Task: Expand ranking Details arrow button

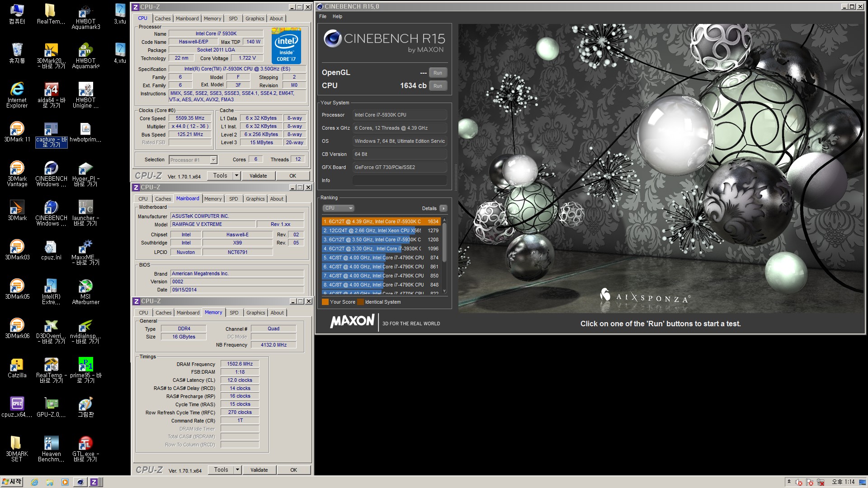Action: click(x=443, y=208)
